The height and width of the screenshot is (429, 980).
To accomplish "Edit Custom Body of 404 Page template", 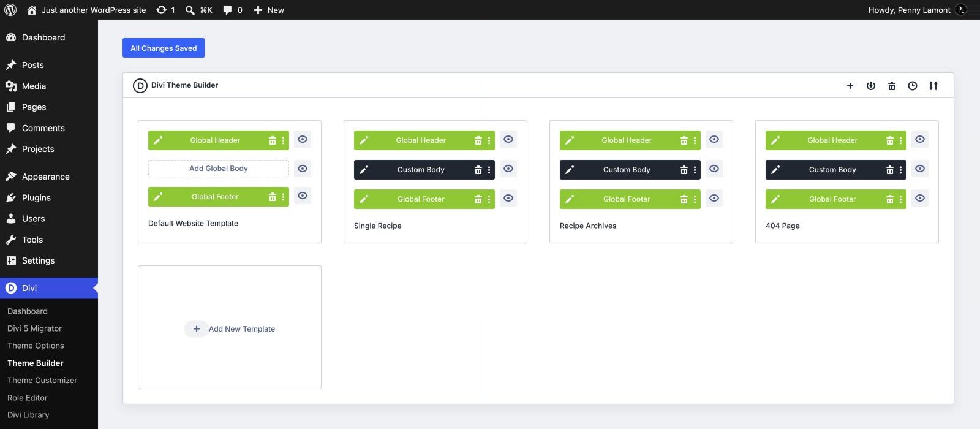I will pyautogui.click(x=775, y=170).
